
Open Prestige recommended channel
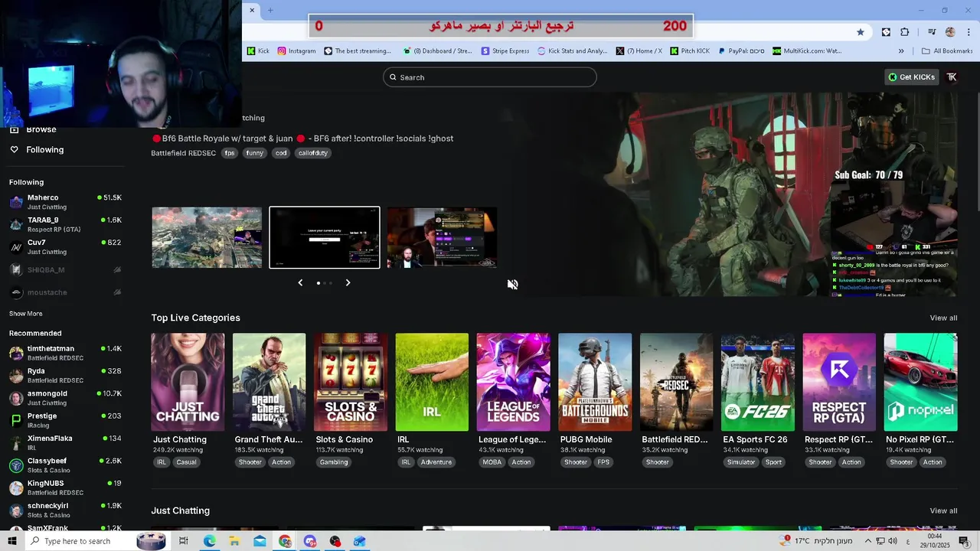click(x=65, y=420)
